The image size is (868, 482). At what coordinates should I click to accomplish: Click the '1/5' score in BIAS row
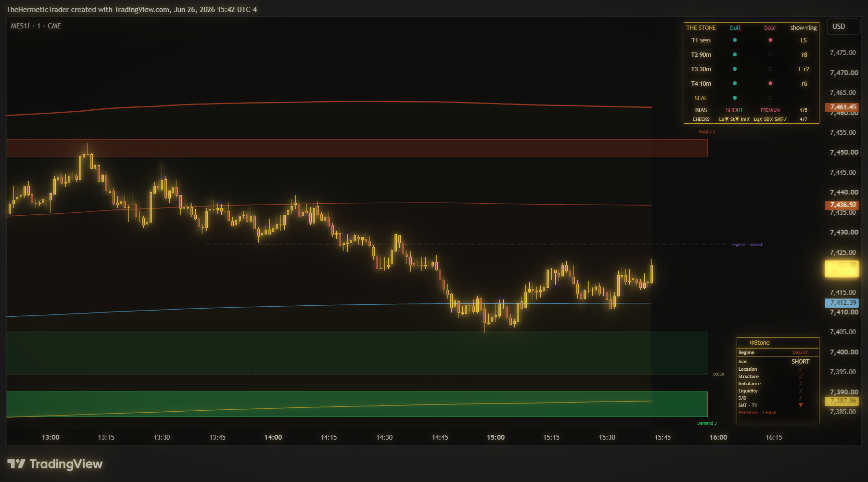(x=804, y=110)
